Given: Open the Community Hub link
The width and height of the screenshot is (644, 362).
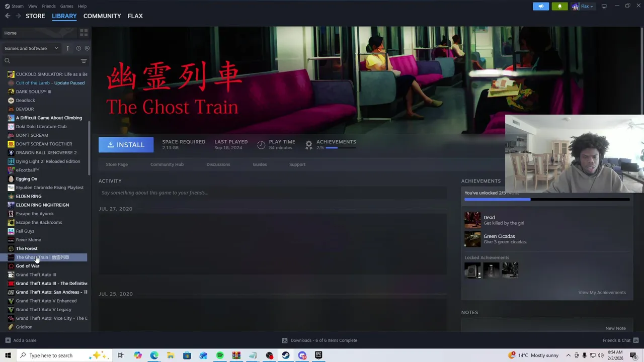Looking at the screenshot, I should (167, 164).
